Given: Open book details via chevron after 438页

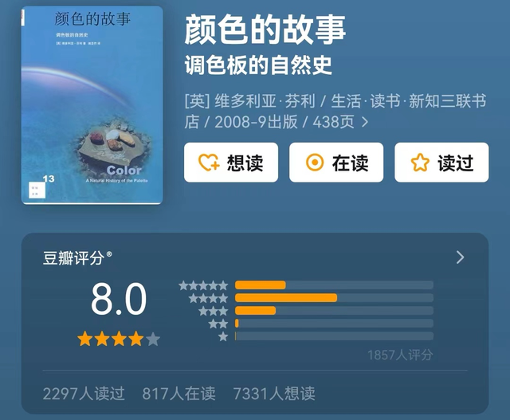Looking at the screenshot, I should click(x=365, y=122).
